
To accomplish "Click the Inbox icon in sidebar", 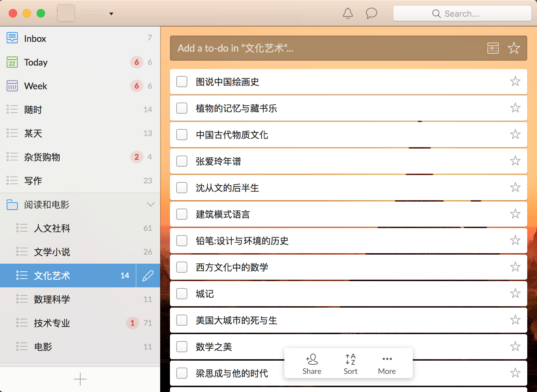I will click(x=12, y=38).
